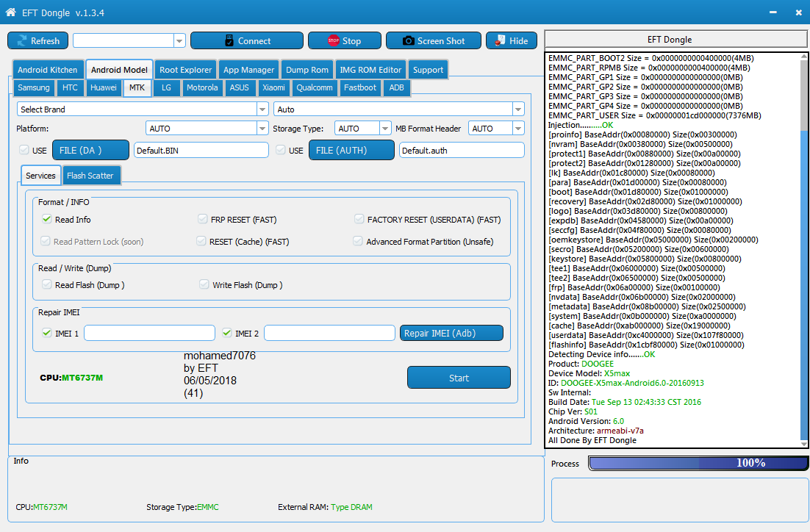Click the Hide button icon
The image size is (810, 532).
(x=500, y=41)
